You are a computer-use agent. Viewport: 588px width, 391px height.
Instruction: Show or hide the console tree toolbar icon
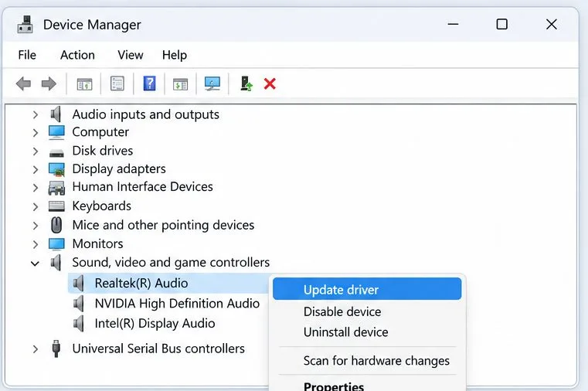point(84,84)
